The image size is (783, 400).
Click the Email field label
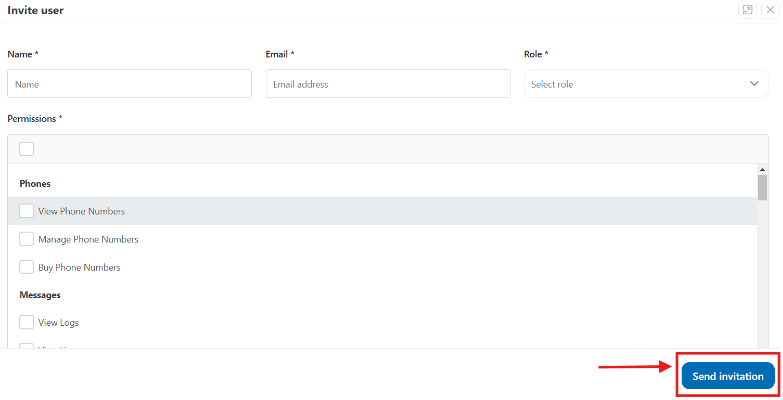pos(280,54)
